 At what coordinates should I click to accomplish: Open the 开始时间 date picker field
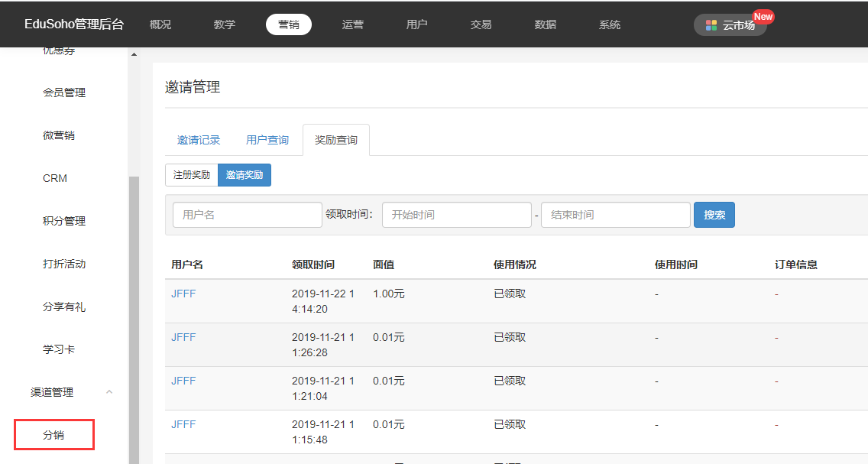457,215
